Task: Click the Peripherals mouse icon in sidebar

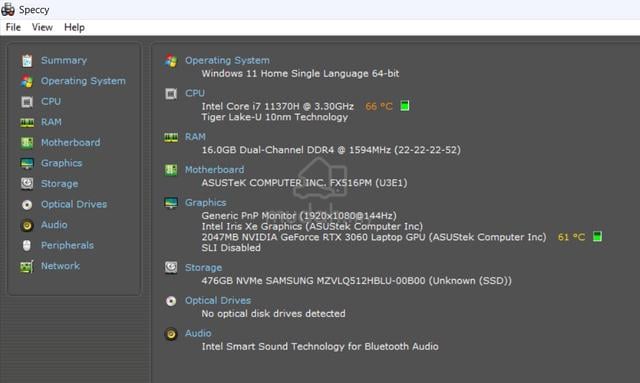Action: click(x=27, y=245)
